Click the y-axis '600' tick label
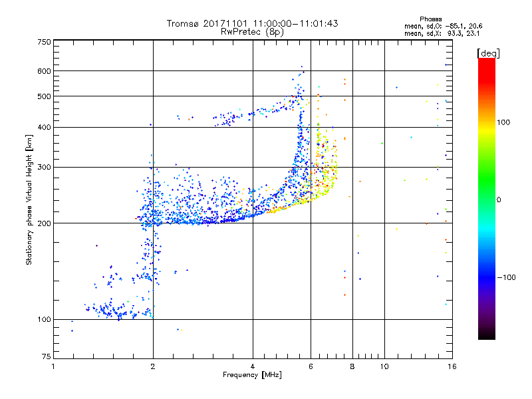Image resolution: width=532 pixels, height=399 pixels. click(x=44, y=71)
